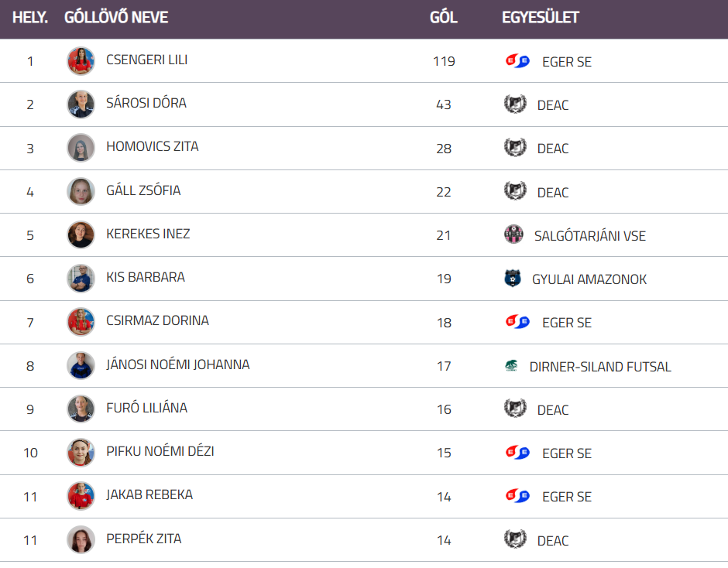Open Csengeri Lili's player photo
728x568 pixels.
point(81,61)
